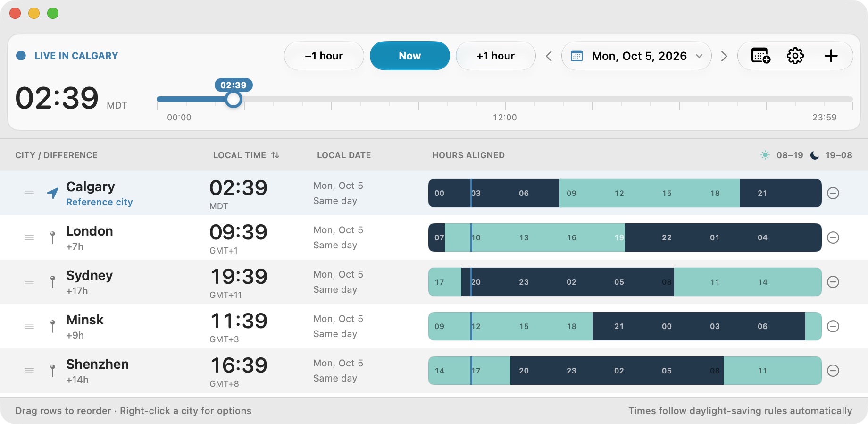Open the add-to-calendar event icon
The height and width of the screenshot is (424, 868).
tap(760, 56)
